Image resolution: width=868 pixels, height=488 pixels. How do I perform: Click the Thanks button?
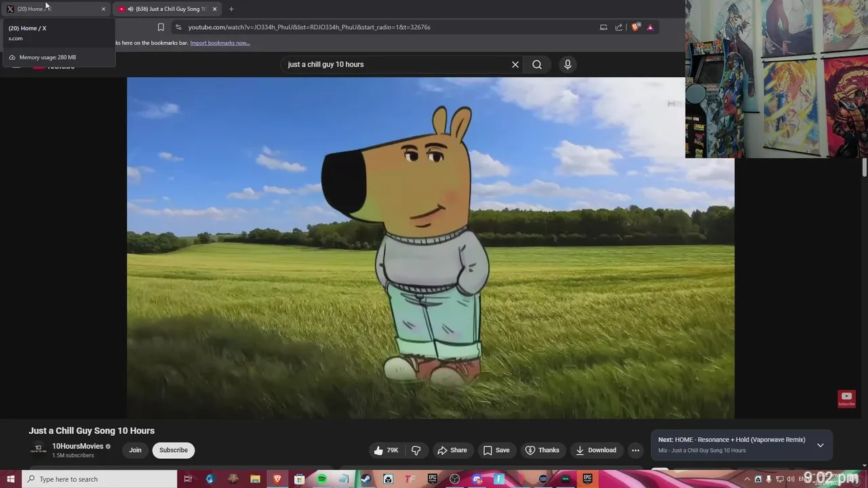(542, 450)
